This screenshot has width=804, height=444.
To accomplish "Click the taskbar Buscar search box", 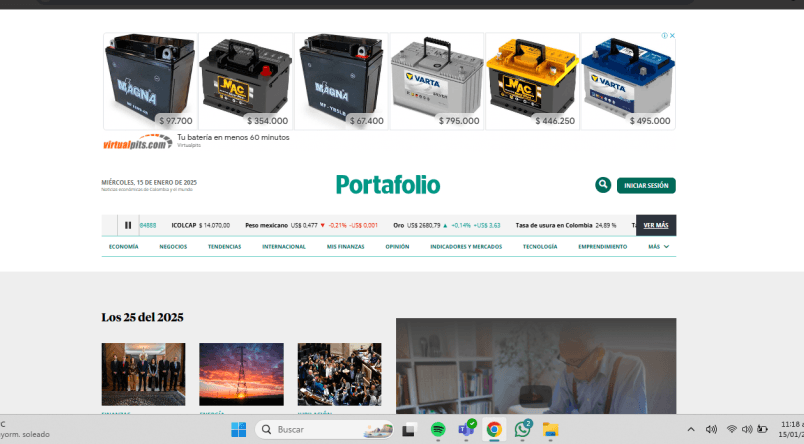I will pos(325,430).
